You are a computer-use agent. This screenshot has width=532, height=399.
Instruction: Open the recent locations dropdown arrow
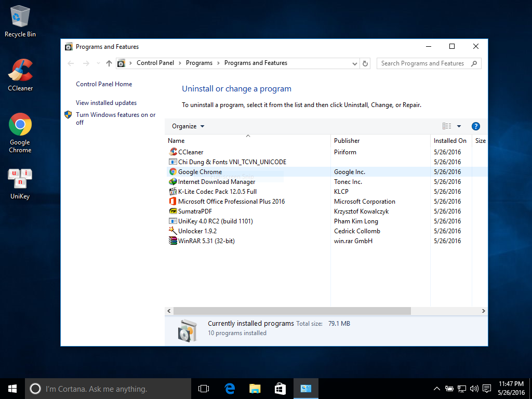click(98, 63)
